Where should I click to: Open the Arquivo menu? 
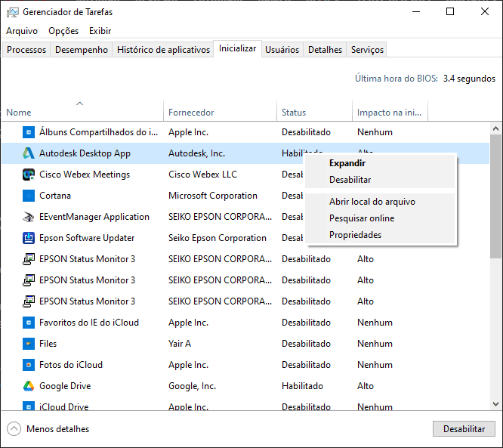[22, 31]
